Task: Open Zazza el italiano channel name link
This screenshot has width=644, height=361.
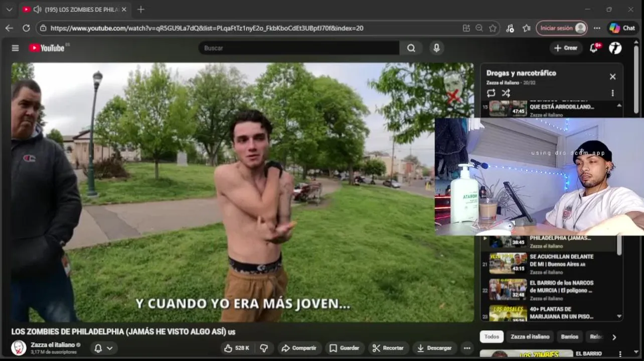Action: [52, 344]
